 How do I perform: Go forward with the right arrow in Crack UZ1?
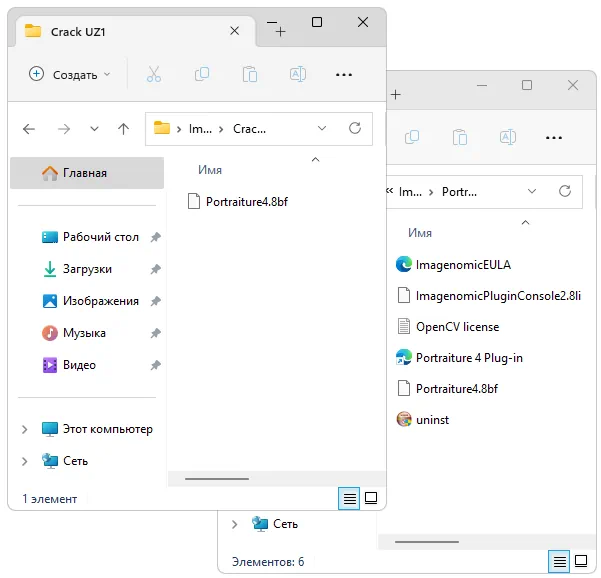click(x=64, y=129)
